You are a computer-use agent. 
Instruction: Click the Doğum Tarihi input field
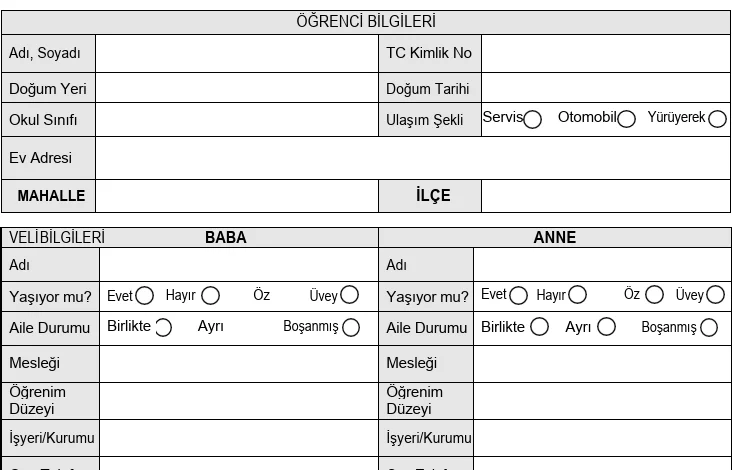click(x=605, y=88)
